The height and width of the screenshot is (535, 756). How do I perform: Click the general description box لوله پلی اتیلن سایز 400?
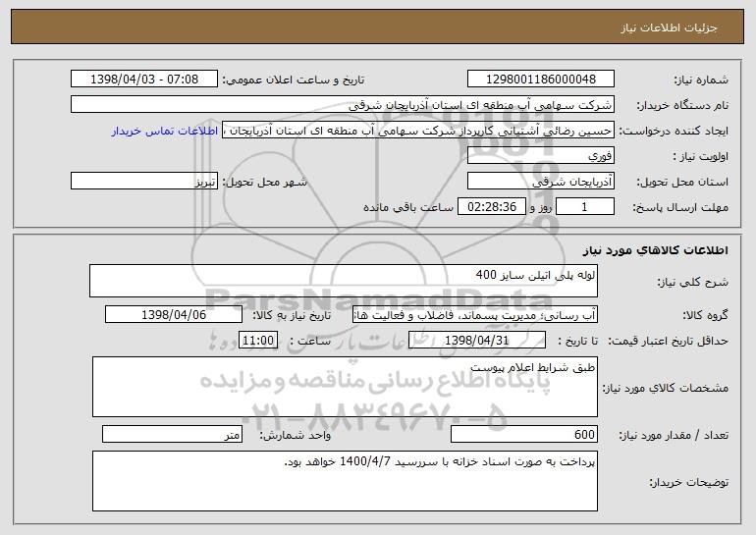click(x=344, y=281)
